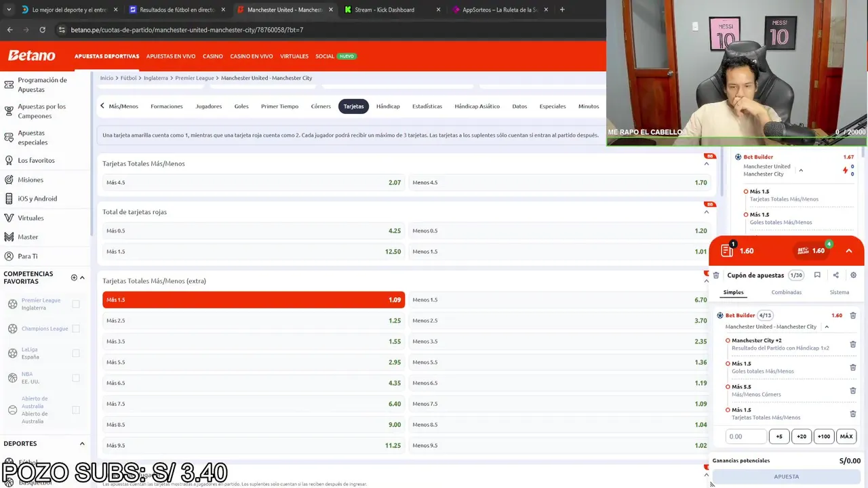Screen dimensions: 868x488
Task: Add +20 to stake
Action: [802, 436]
